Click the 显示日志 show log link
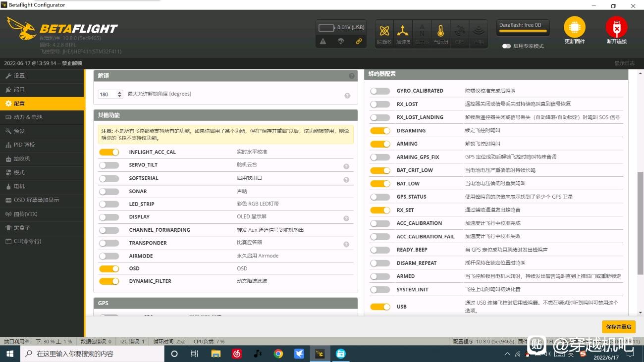The height and width of the screenshot is (362, 644). (x=624, y=63)
